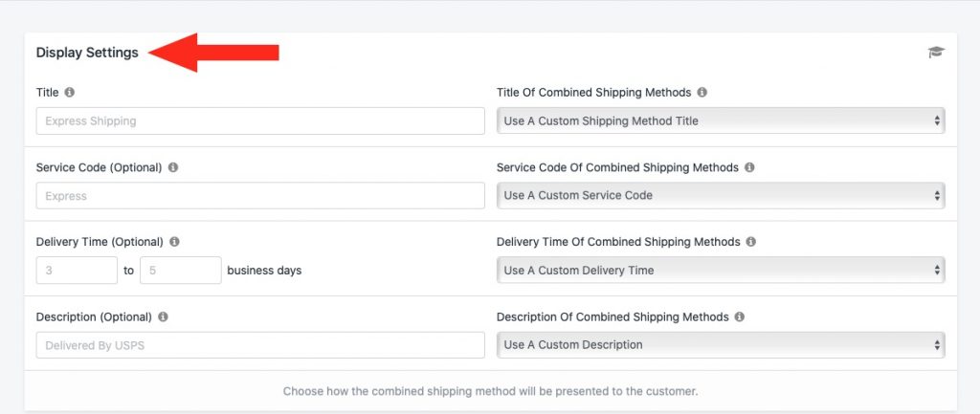Expand the Use A Custom Delivery Time dropdown
980x414 pixels.
[x=721, y=271]
